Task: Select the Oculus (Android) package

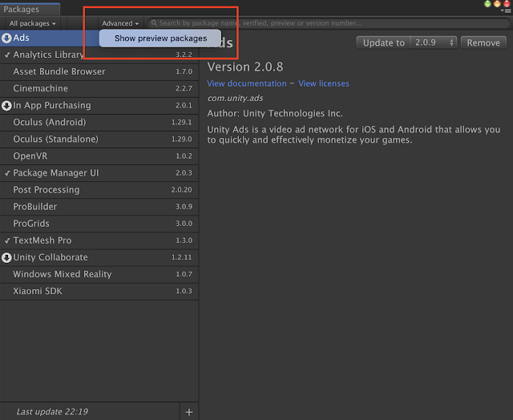Action: [x=99, y=123]
